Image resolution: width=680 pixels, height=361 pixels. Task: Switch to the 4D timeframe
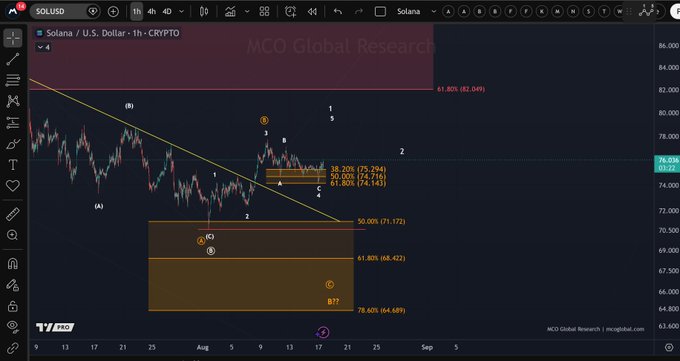[167, 12]
